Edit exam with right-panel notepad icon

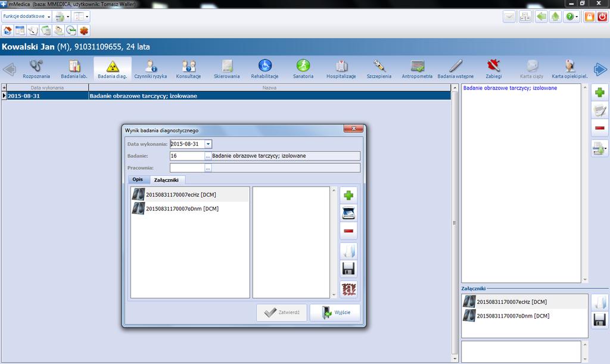point(599,110)
